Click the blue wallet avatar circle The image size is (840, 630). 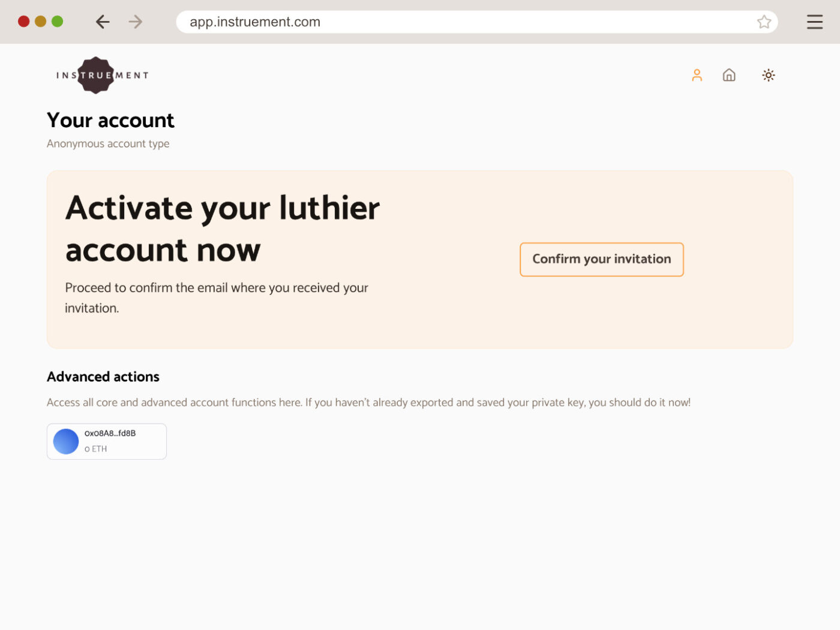click(x=66, y=442)
